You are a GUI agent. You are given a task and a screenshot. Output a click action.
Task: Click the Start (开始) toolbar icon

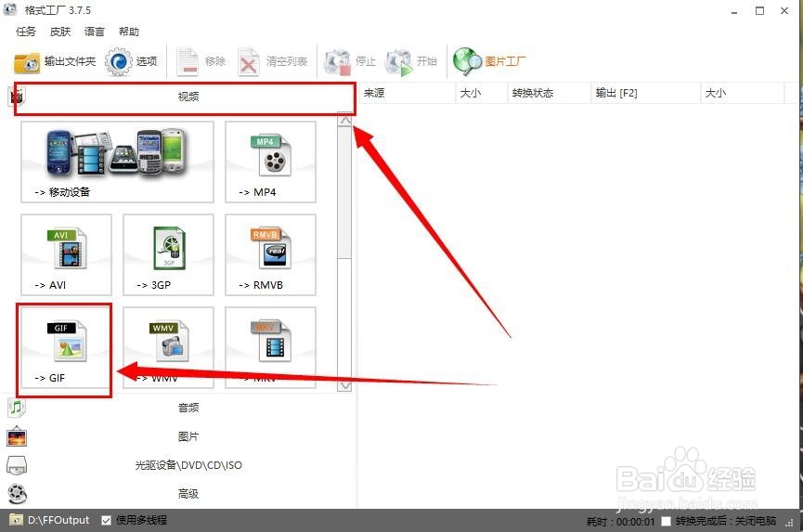(399, 62)
